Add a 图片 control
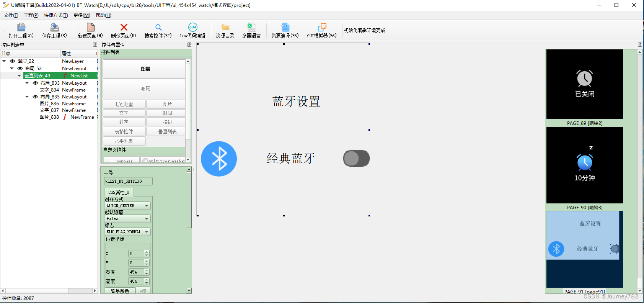Screen dimensions: 644x303 coord(166,104)
